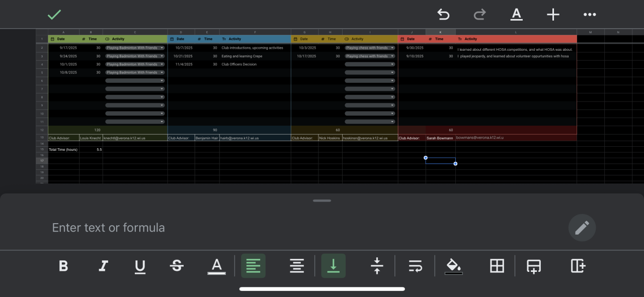Open the cell borders tool

[x=497, y=266]
